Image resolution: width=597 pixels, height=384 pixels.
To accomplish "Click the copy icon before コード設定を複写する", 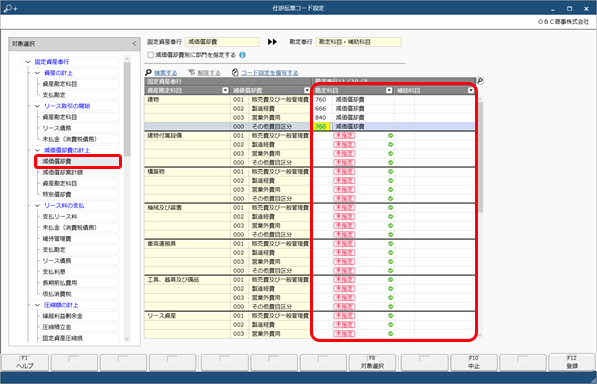I will [x=235, y=72].
